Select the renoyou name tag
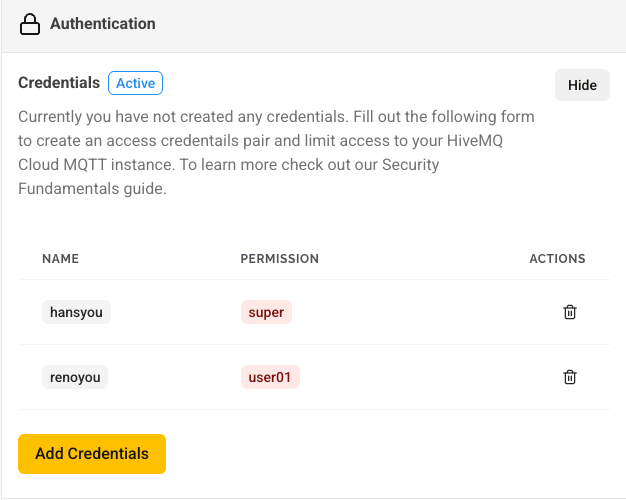 [x=74, y=377]
